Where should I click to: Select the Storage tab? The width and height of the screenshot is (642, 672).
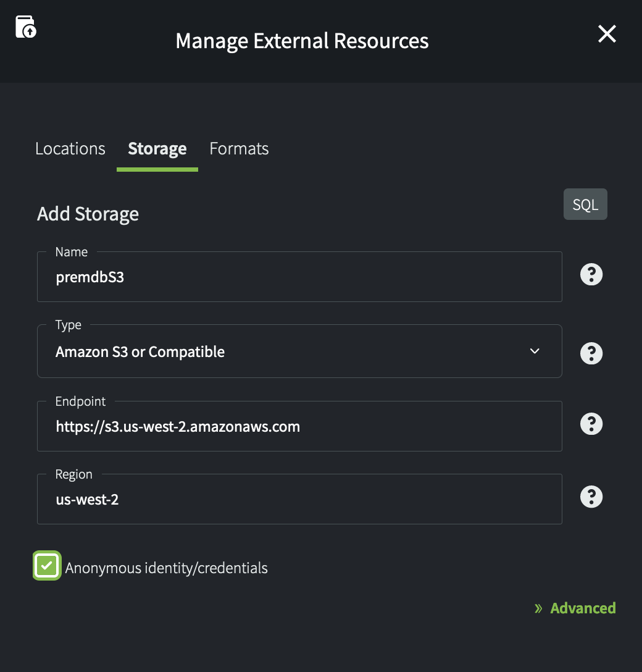pyautogui.click(x=157, y=149)
